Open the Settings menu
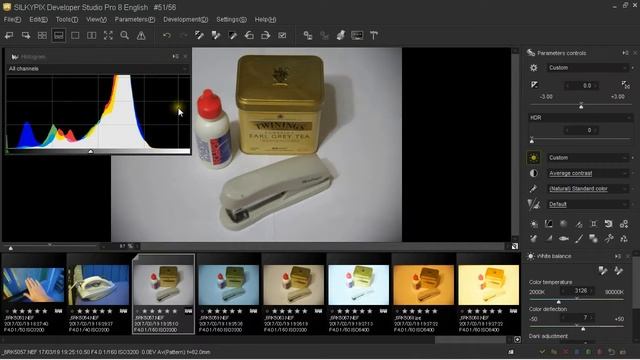640x360 pixels. pyautogui.click(x=231, y=19)
